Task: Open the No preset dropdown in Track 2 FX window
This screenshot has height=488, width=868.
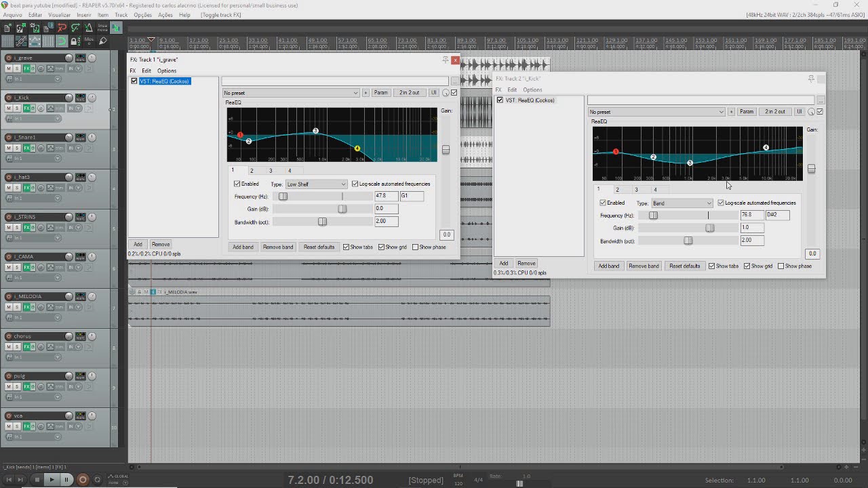Action: 656,112
